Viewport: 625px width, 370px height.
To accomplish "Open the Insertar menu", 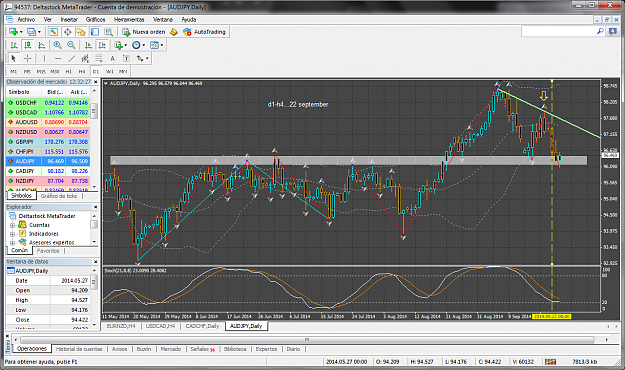I will 69,19.
